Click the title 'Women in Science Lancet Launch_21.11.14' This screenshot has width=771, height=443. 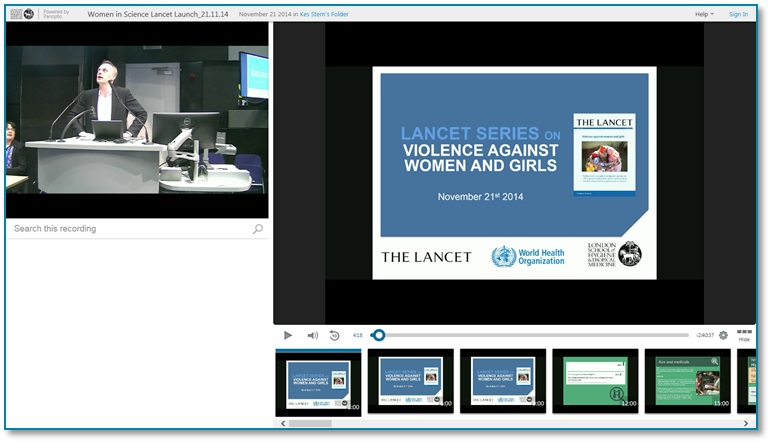pyautogui.click(x=158, y=14)
